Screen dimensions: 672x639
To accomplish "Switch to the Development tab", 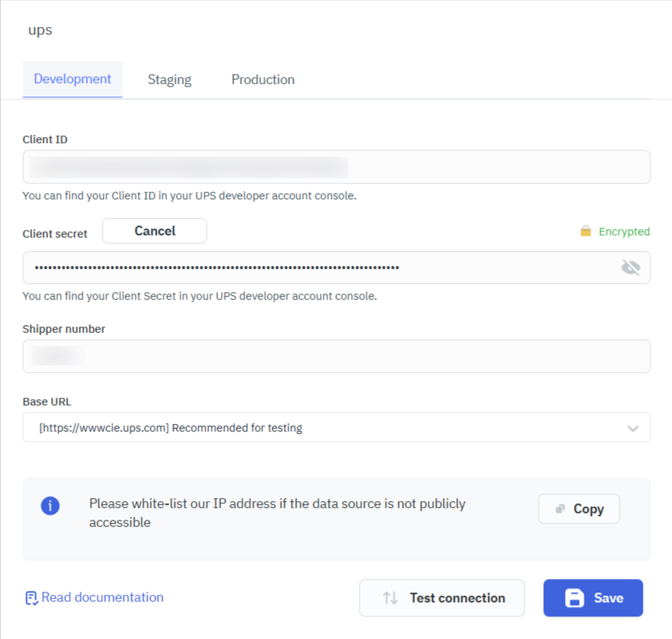I will tap(73, 79).
